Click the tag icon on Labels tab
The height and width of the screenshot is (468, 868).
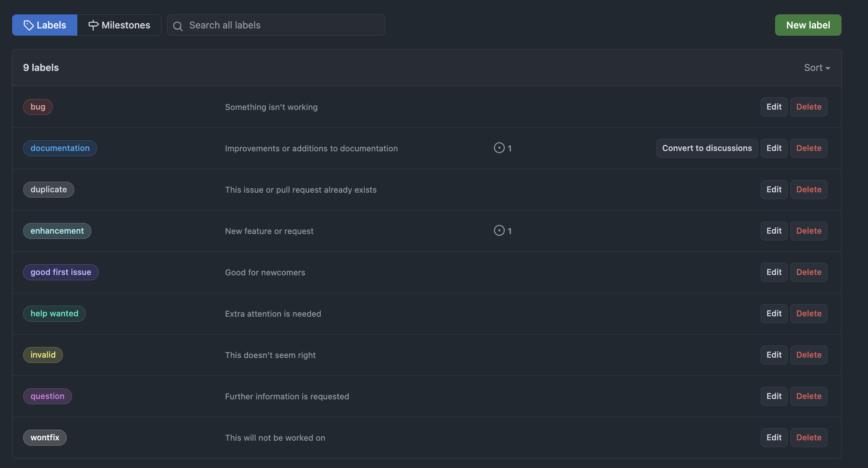tap(29, 25)
